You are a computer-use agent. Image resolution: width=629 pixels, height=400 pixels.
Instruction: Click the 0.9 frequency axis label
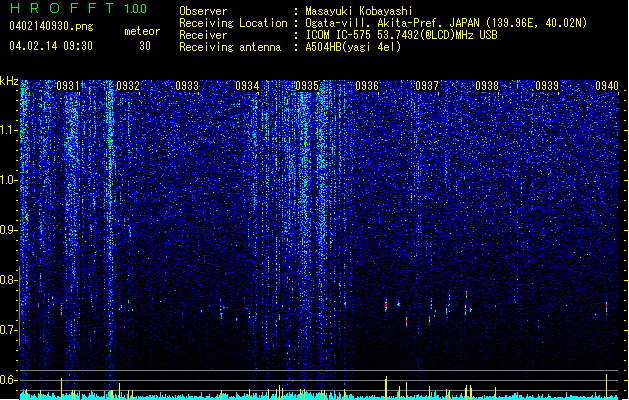coord(9,230)
